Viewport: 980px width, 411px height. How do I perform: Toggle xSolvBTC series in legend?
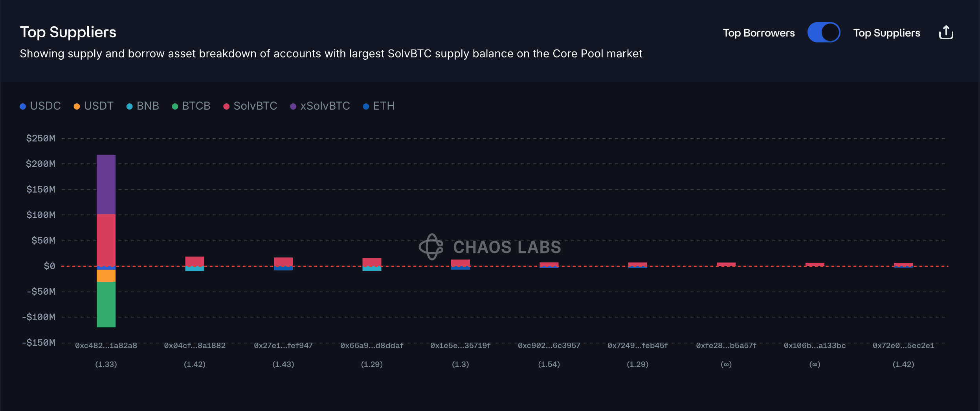click(320, 106)
